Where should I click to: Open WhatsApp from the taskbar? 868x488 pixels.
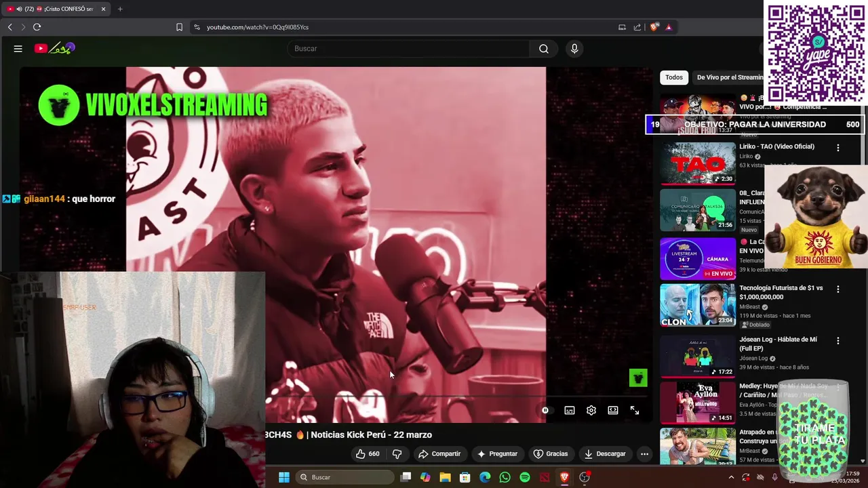click(x=505, y=477)
